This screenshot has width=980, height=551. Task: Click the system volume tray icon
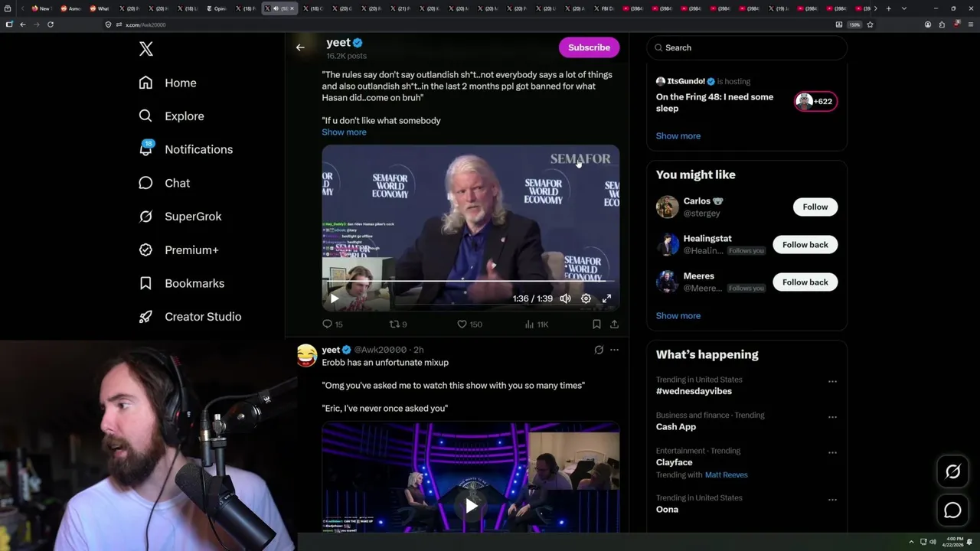pyautogui.click(x=933, y=542)
